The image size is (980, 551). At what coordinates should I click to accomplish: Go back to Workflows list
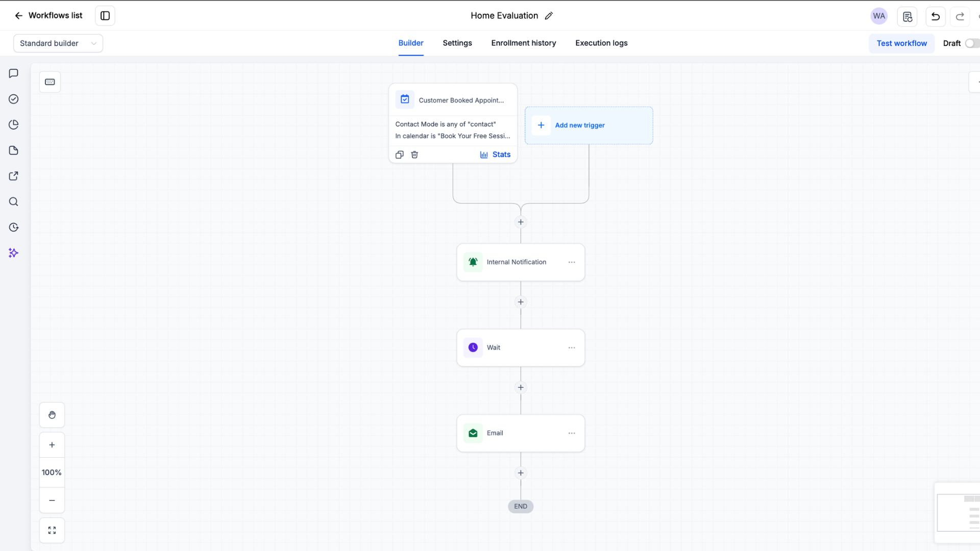(48, 15)
